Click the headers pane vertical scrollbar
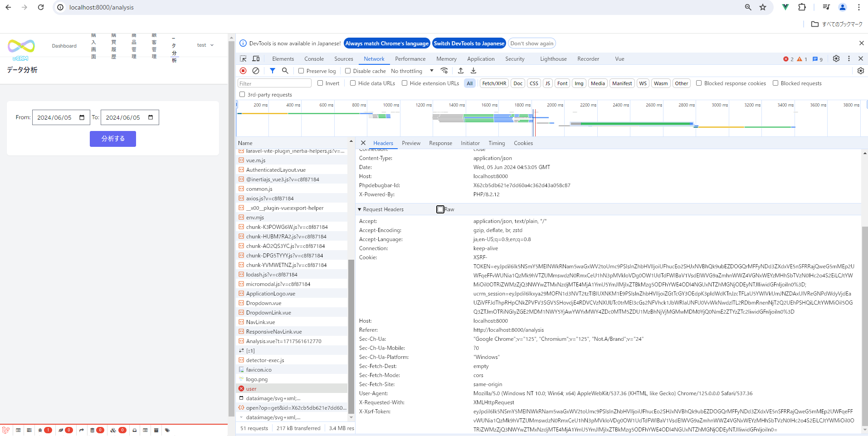 click(865, 326)
